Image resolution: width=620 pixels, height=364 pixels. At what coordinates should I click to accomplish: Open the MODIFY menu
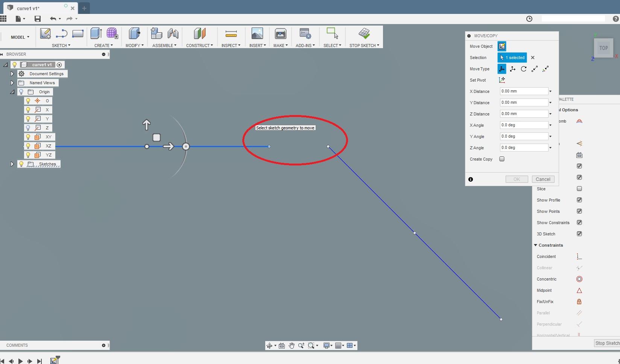tap(135, 45)
